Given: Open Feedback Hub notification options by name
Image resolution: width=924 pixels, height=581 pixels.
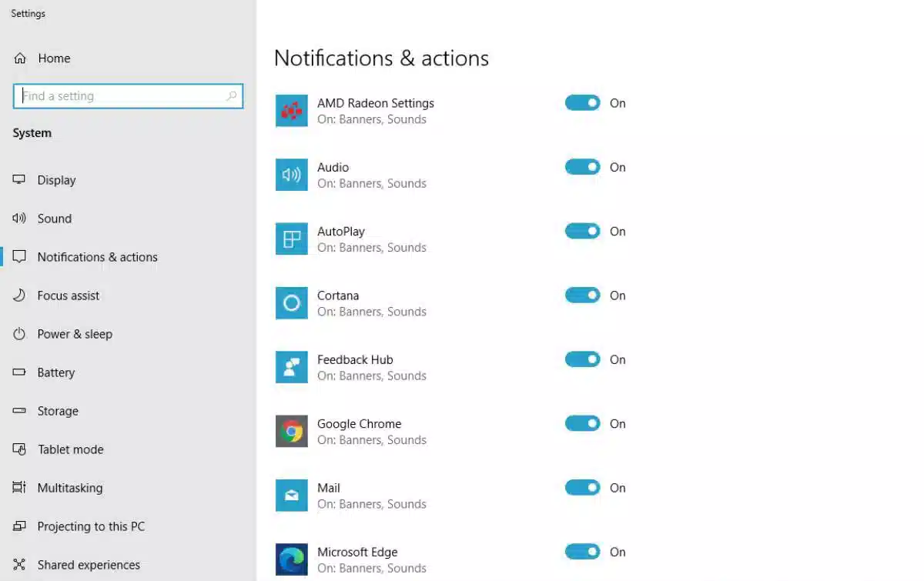Looking at the screenshot, I should click(x=355, y=359).
